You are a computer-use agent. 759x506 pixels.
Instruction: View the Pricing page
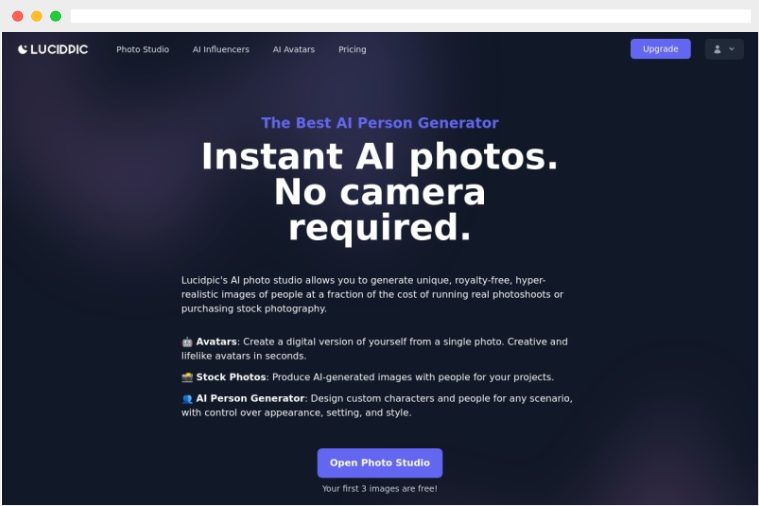point(352,49)
